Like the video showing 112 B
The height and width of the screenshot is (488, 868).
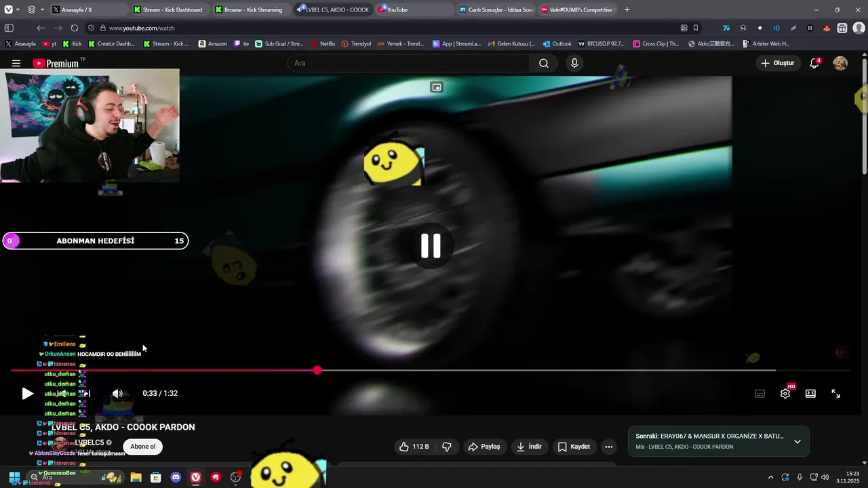click(x=414, y=447)
